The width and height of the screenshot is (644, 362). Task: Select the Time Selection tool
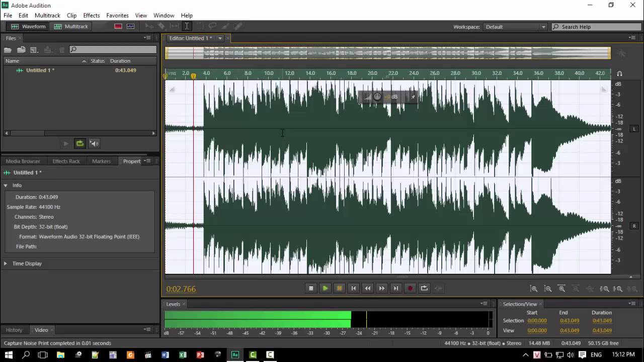pyautogui.click(x=187, y=27)
